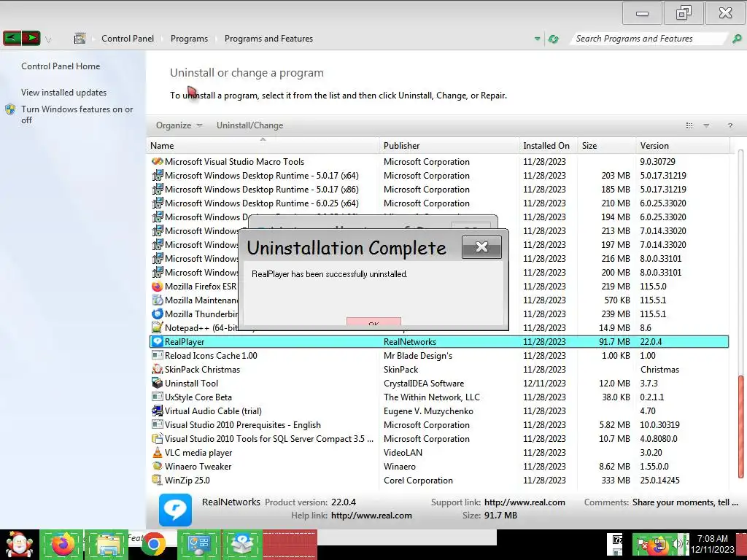Select the Mozilla Maintenance Service icon
Screen dimensions: 747x560
[158, 300]
